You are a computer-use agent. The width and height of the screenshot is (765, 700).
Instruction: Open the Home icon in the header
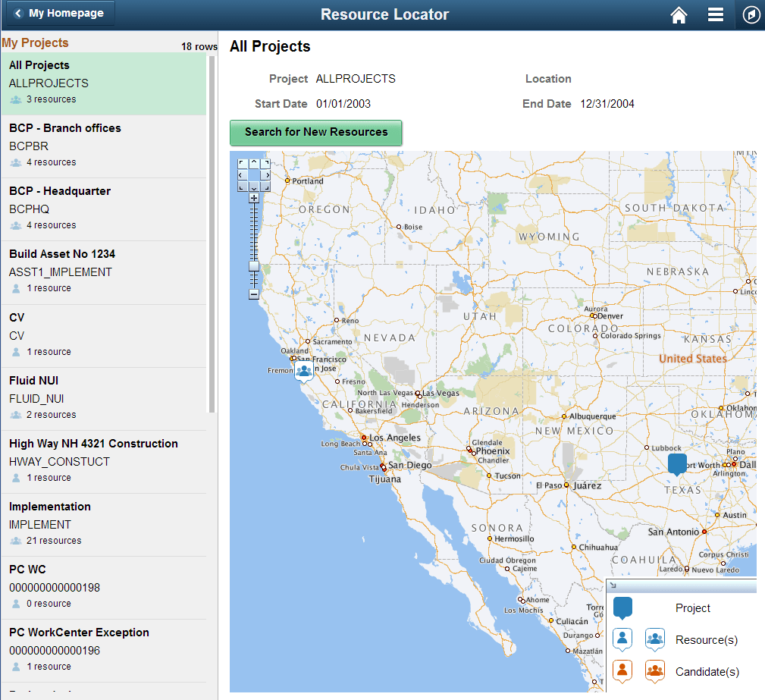pos(679,14)
